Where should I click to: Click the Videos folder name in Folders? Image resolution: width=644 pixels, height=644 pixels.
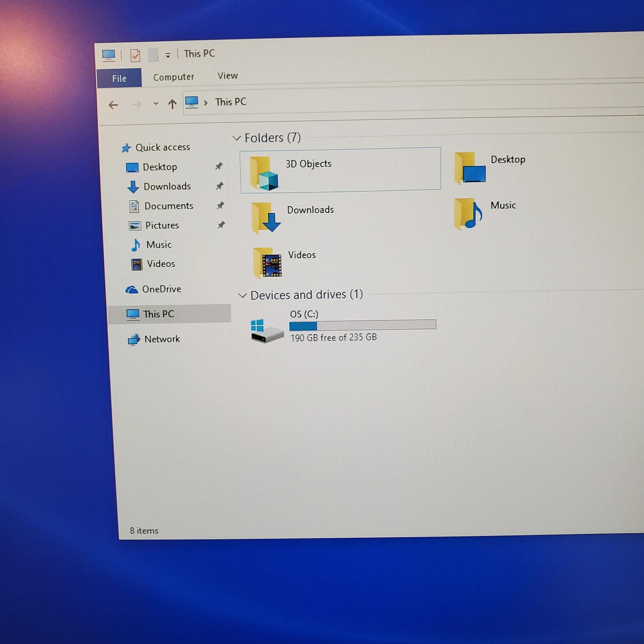tap(302, 255)
